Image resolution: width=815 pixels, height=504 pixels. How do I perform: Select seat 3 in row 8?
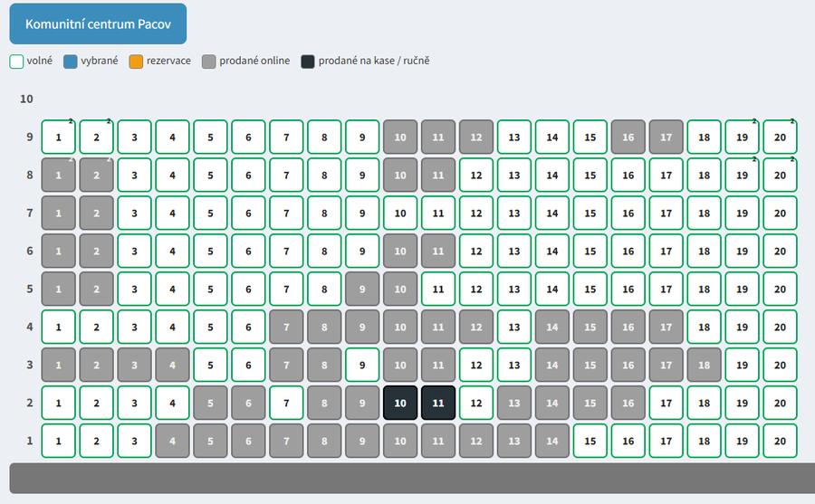click(x=135, y=176)
